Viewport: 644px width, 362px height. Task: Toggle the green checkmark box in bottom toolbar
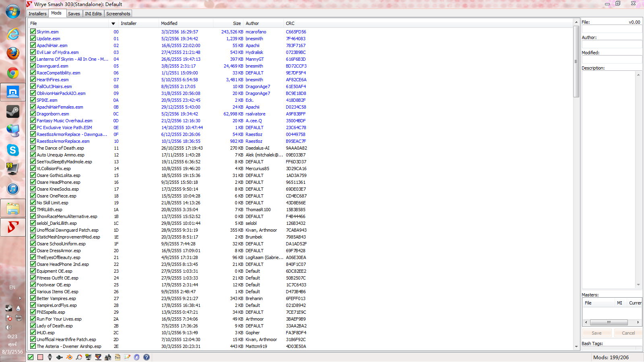click(x=31, y=357)
